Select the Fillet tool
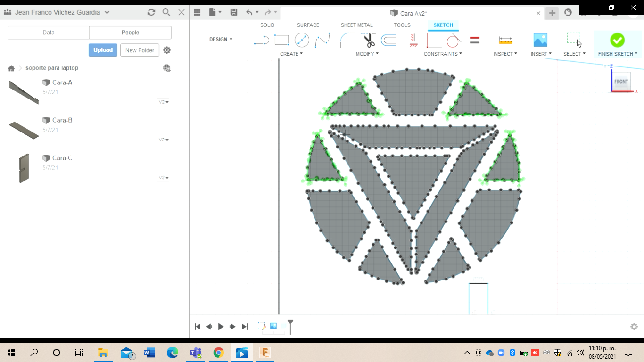 click(347, 40)
